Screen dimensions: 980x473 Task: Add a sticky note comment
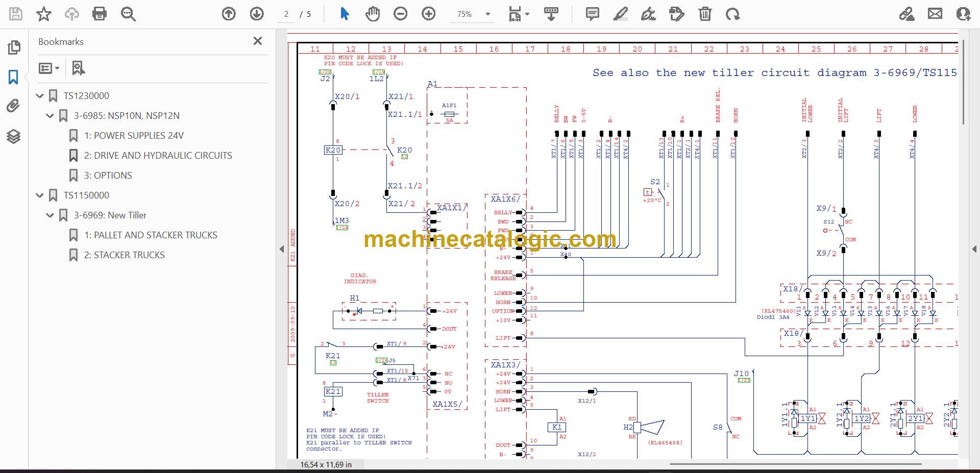[x=593, y=14]
